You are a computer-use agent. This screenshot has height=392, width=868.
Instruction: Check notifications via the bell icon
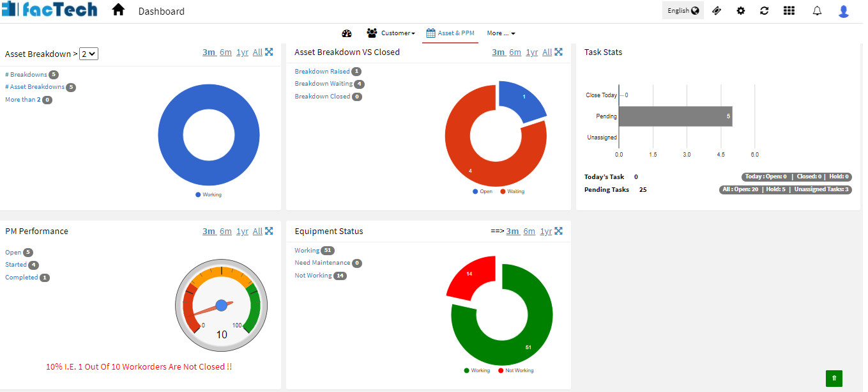coord(817,11)
